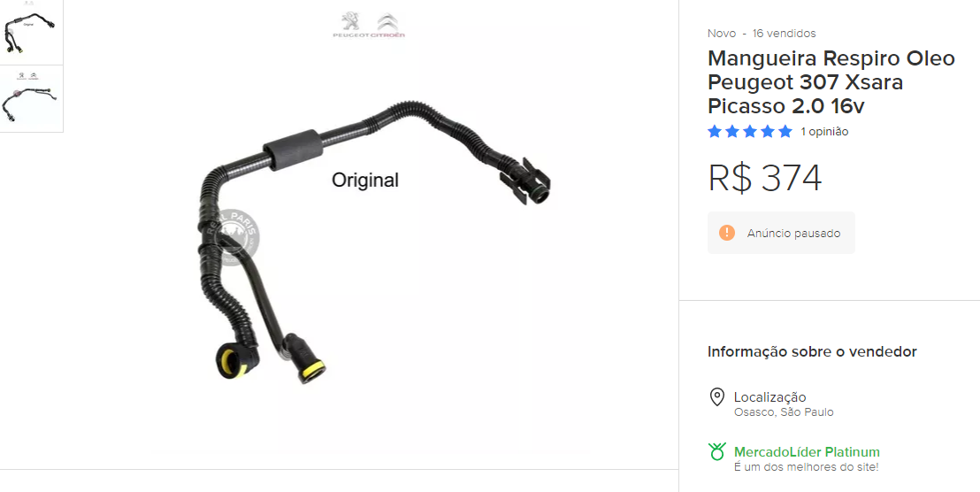
Task: Click 'Osasco, São Paulo' location text
Action: pos(784,412)
